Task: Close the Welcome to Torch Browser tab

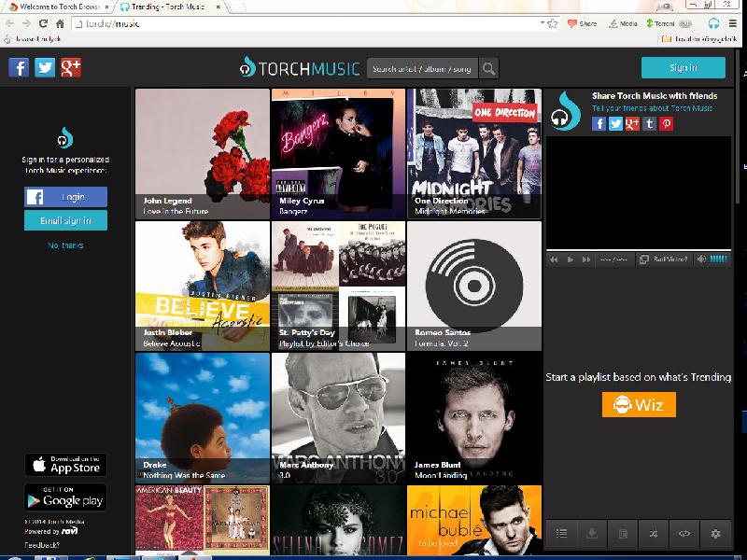Action: coord(106,7)
